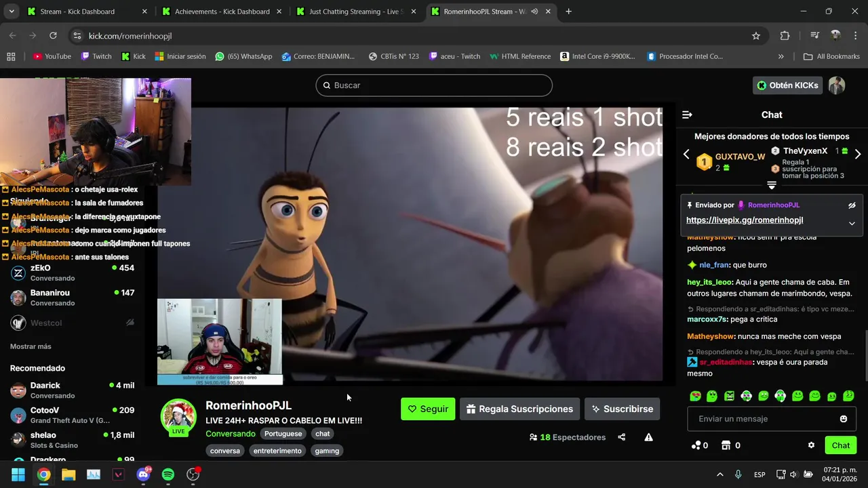The image size is (868, 488).
Task: Open zEkO channel in the sidebar
Action: tap(72, 272)
